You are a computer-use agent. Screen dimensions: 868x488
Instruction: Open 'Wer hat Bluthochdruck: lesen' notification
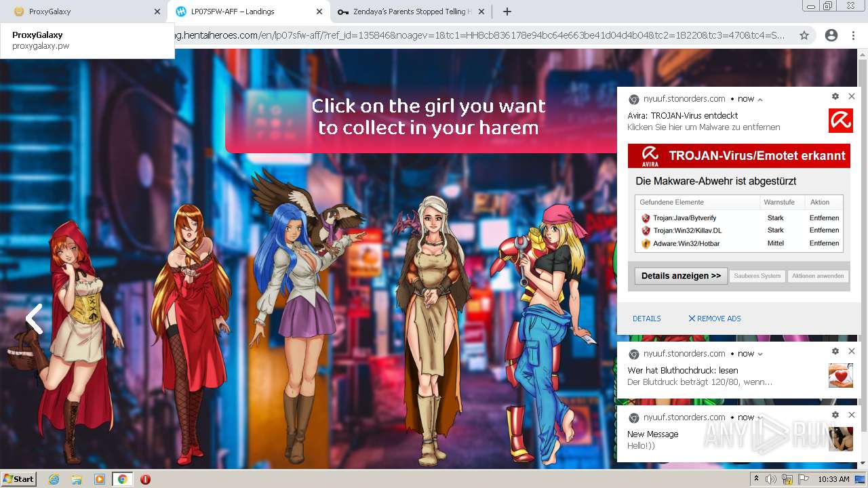tap(682, 371)
